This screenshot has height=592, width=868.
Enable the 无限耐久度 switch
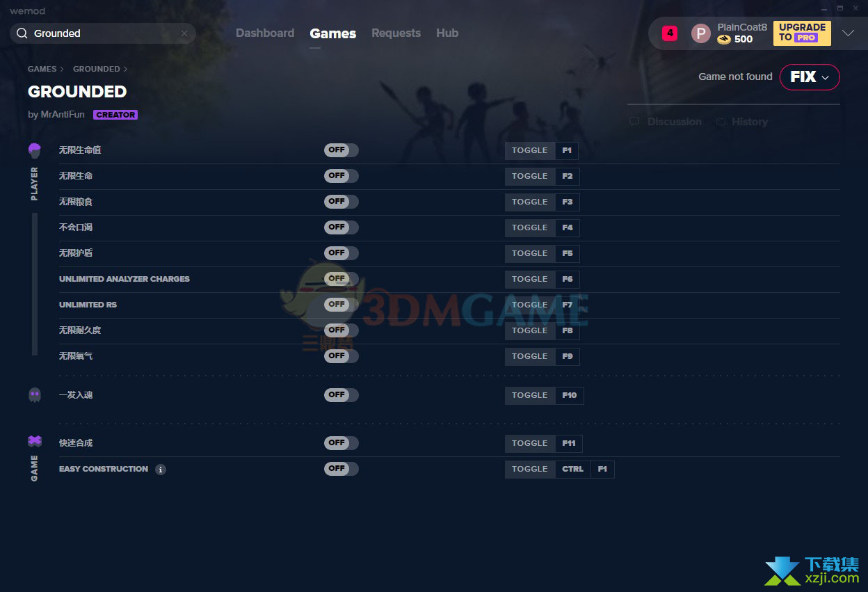pos(341,330)
